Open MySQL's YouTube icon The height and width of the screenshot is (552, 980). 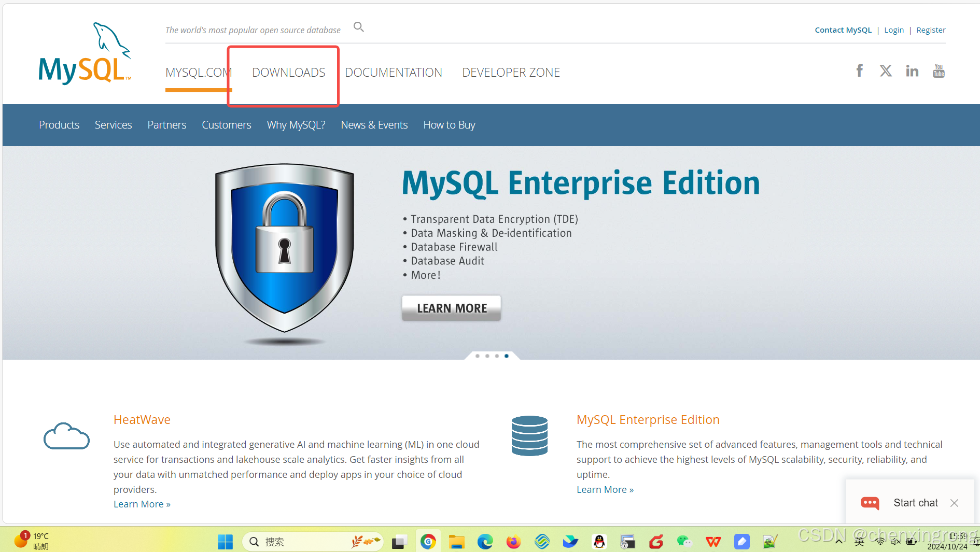pos(939,70)
